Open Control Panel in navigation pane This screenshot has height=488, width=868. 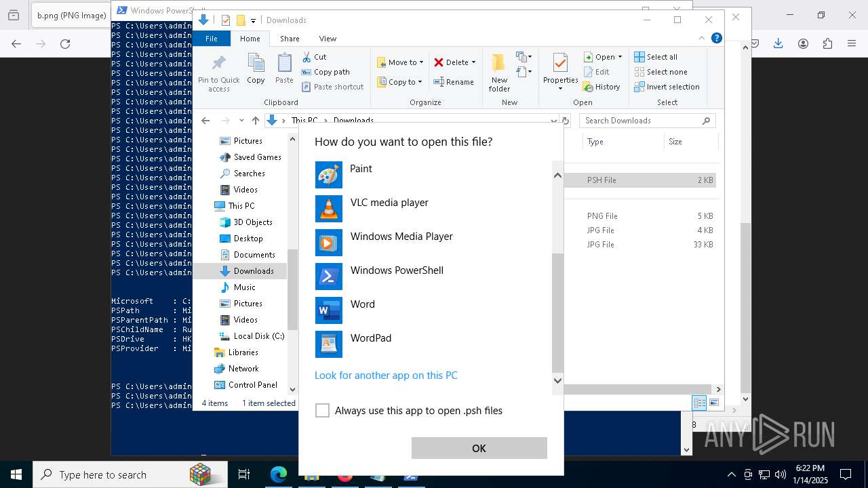[245, 385]
